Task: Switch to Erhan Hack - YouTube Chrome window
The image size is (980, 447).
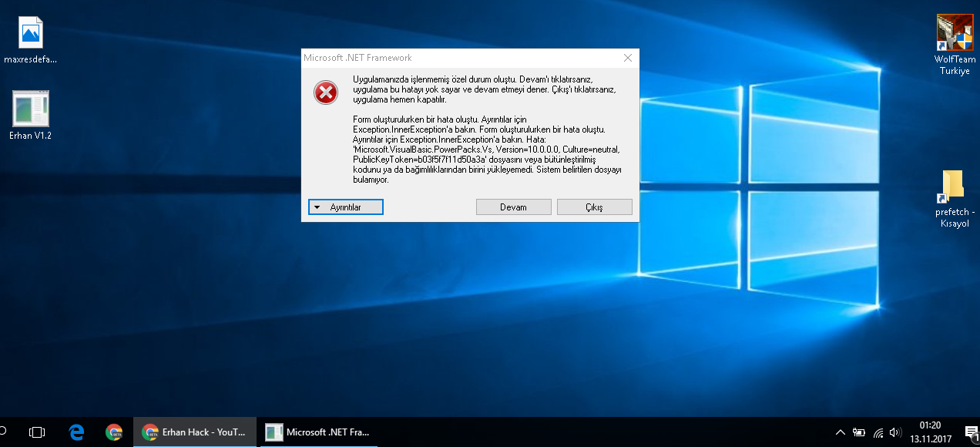Action: (195, 432)
